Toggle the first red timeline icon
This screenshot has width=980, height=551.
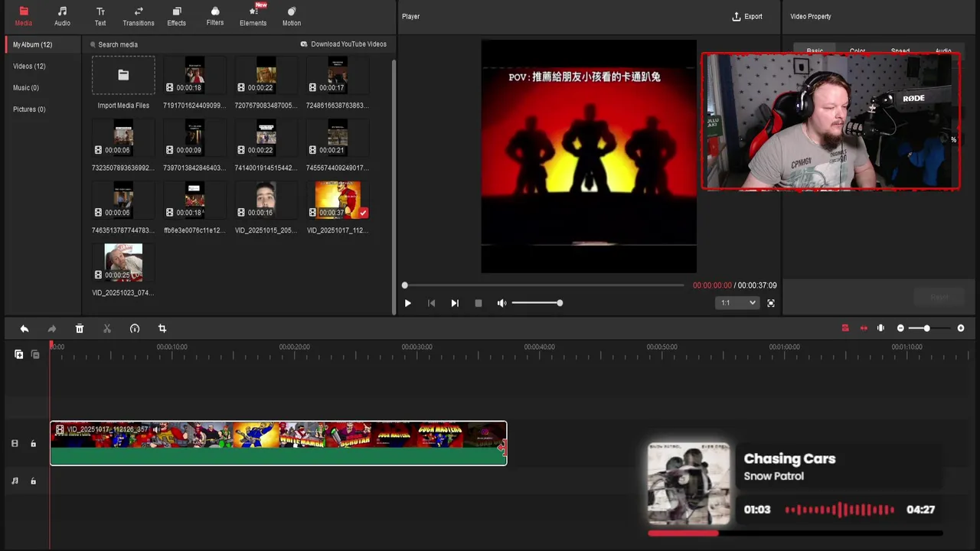click(x=845, y=328)
